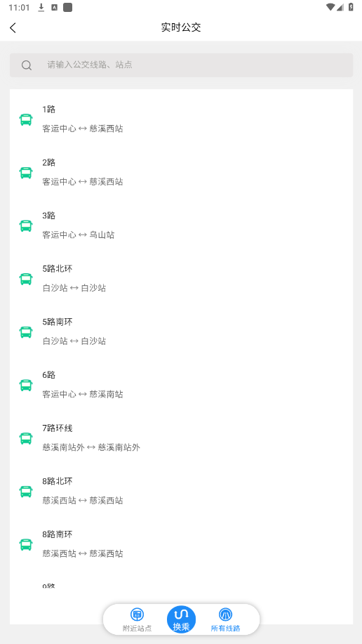Screen dimensions: 362x644
Task: Select the 客运中心 ↔ 慈溪南站 line
Action: click(182, 384)
